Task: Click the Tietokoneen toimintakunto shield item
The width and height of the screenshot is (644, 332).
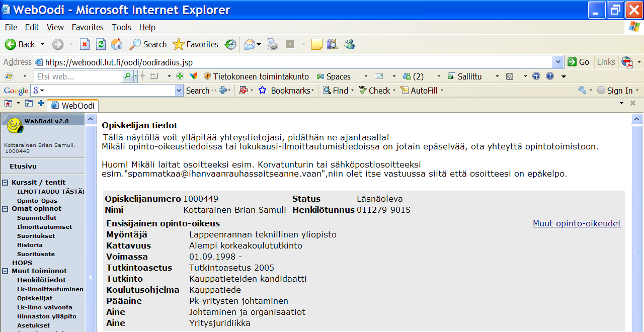Action: click(x=256, y=76)
